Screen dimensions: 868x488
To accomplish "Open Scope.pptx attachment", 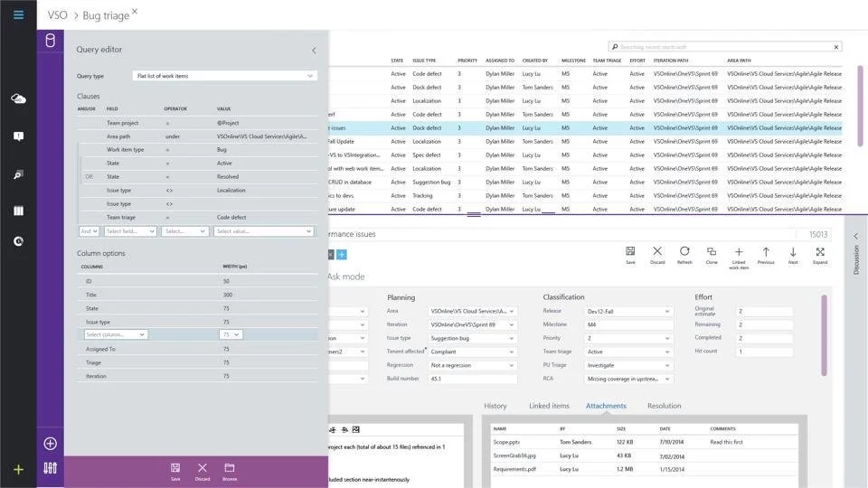I will point(506,442).
